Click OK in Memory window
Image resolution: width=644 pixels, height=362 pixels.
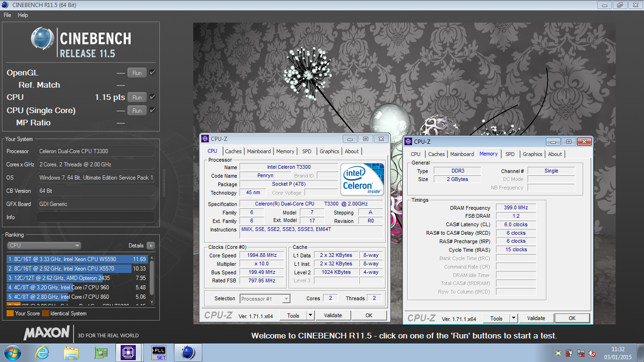click(572, 318)
